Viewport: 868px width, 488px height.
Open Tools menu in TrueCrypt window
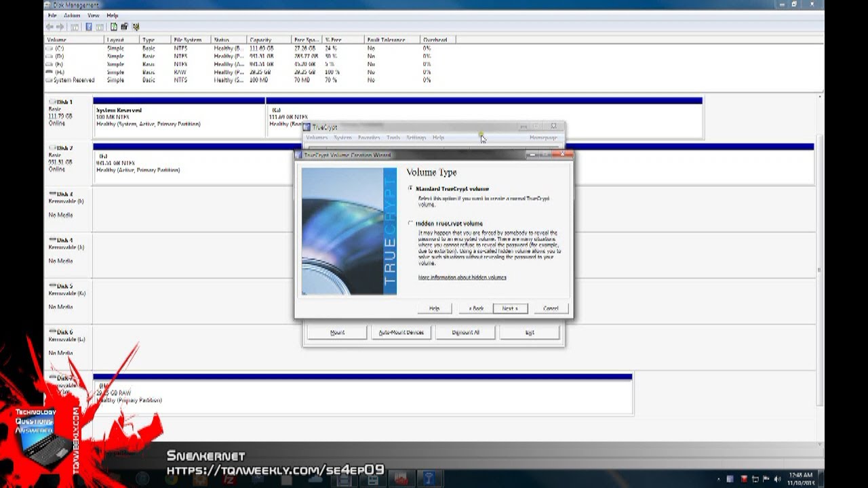coord(393,138)
